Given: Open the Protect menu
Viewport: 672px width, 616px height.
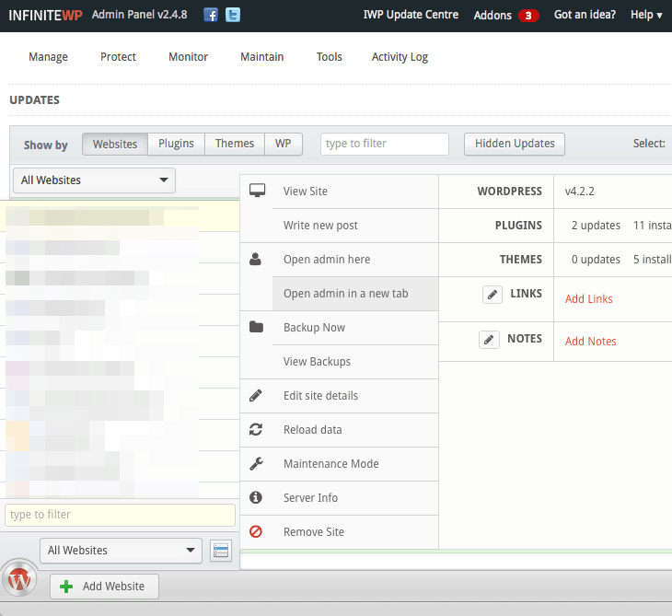Looking at the screenshot, I should coord(118,56).
